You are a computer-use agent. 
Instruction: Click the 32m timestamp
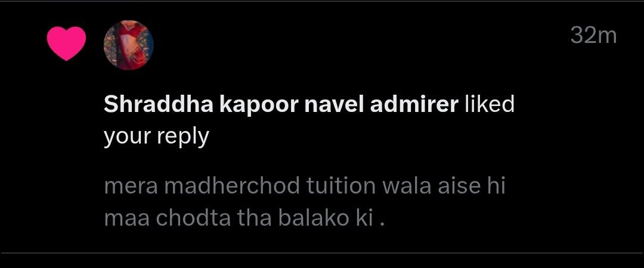[x=593, y=36]
